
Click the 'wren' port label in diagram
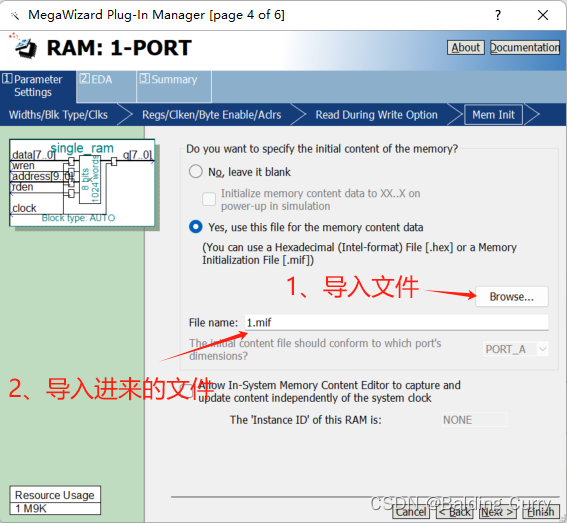pos(23,166)
